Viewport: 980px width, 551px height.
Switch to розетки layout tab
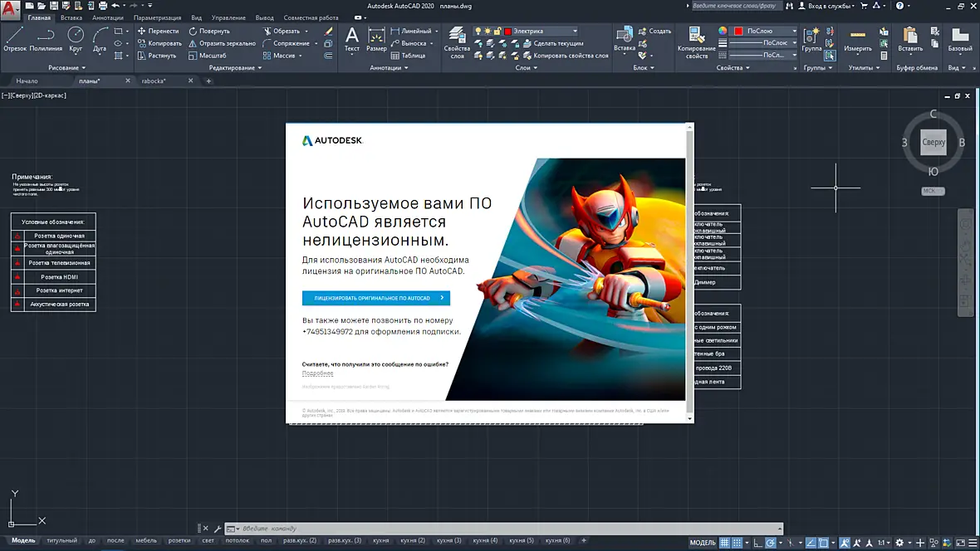click(179, 540)
